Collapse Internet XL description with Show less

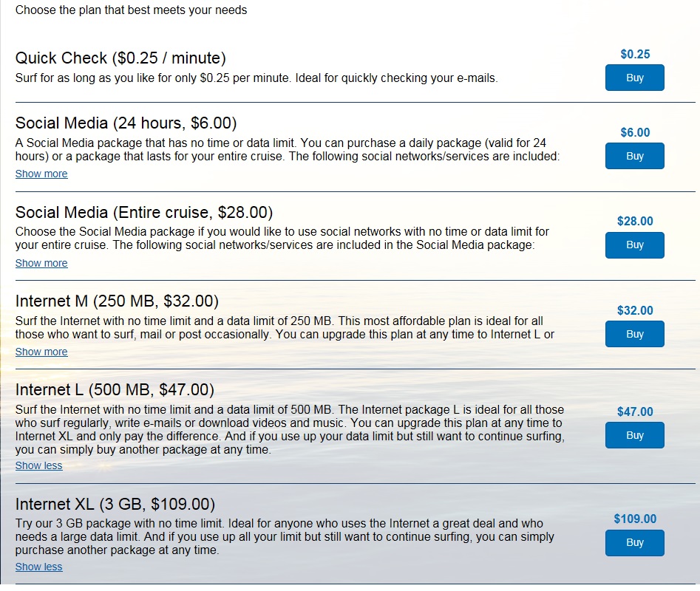[39, 567]
